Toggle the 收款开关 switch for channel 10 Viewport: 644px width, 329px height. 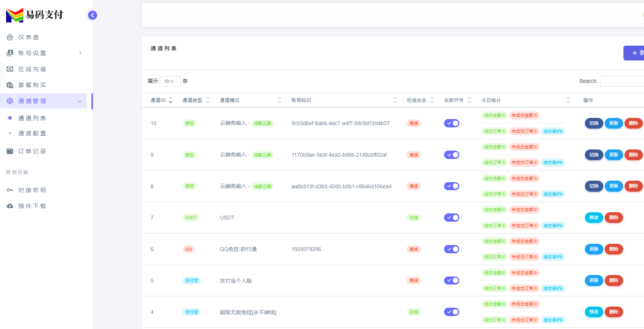point(451,123)
